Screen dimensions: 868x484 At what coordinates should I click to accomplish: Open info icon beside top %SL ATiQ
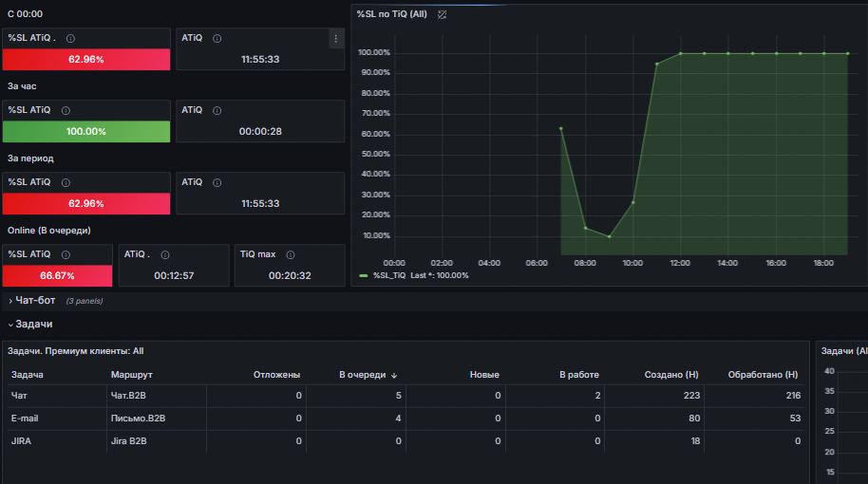(x=70, y=38)
